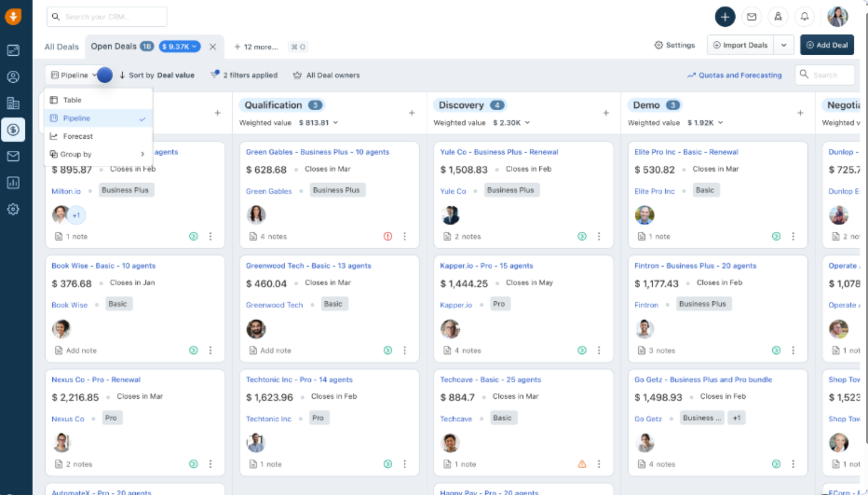
Task: Add deal to Qualification stage plus icon
Action: 412,113
